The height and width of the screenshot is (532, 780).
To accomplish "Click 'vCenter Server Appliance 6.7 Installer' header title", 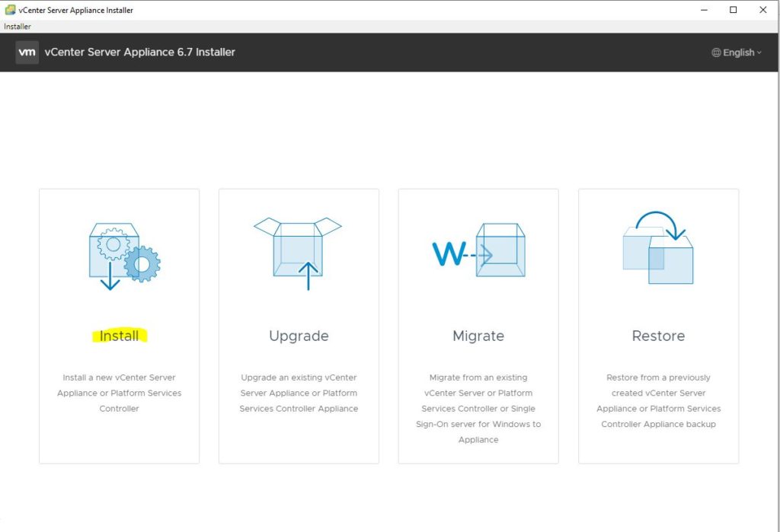I will click(140, 53).
